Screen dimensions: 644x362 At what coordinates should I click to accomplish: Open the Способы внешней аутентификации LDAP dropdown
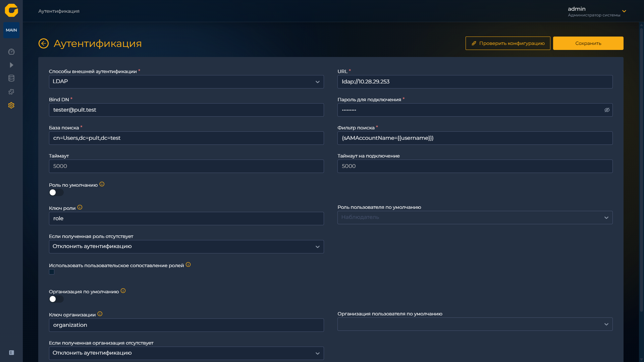186,82
